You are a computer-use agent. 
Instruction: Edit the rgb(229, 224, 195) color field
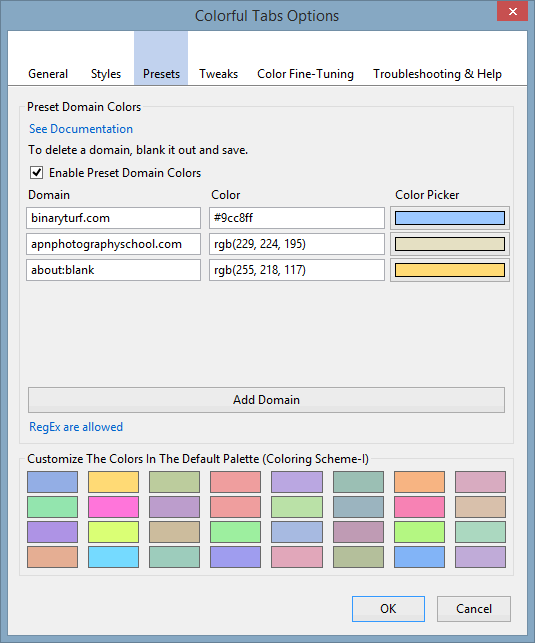(x=297, y=244)
